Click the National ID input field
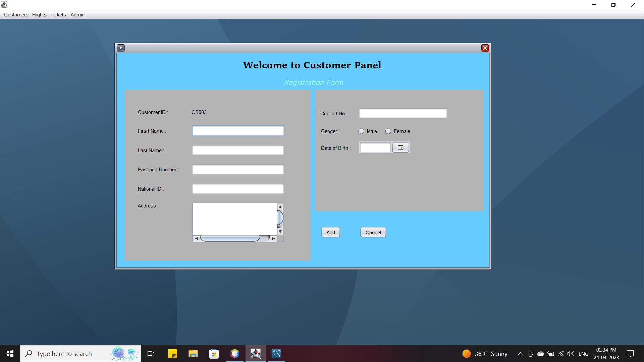 pyautogui.click(x=238, y=189)
